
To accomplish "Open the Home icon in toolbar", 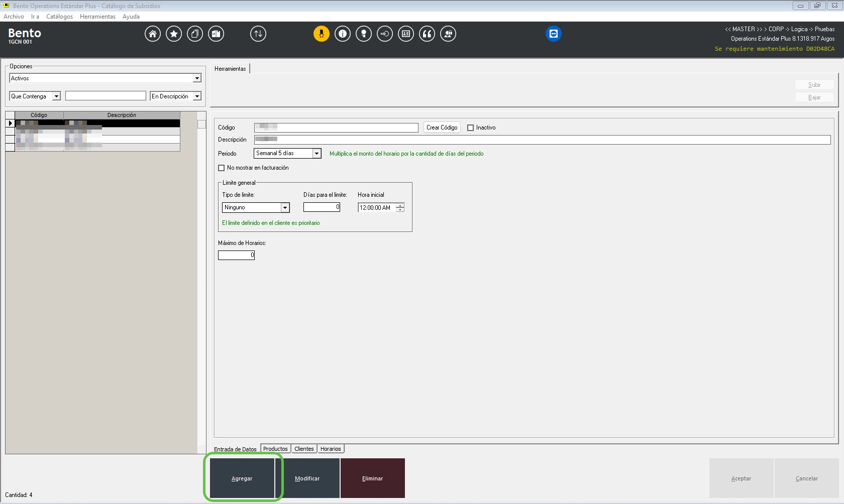I will click(153, 34).
